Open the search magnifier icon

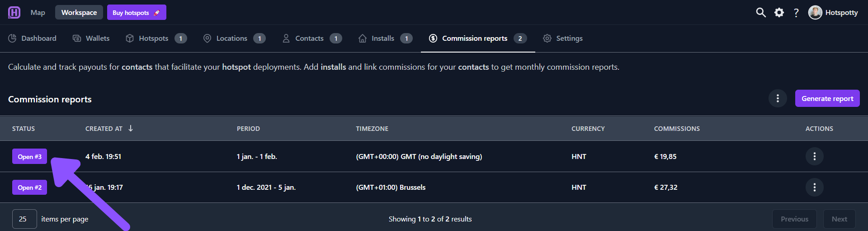[761, 13]
